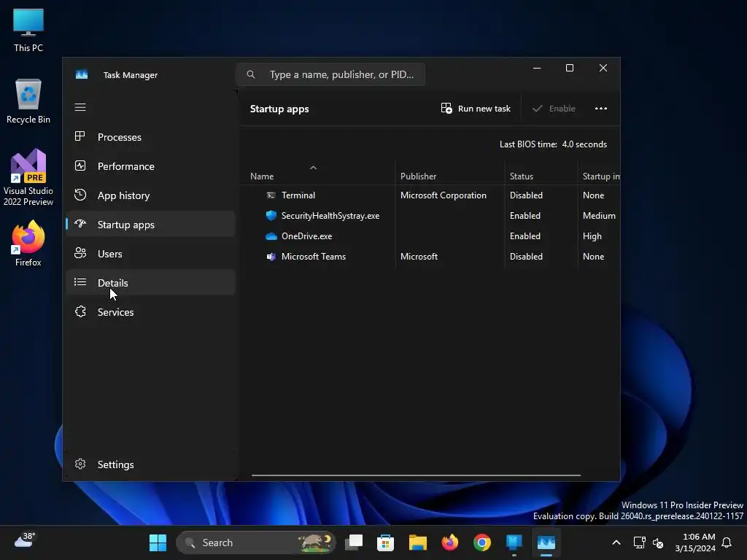Image resolution: width=747 pixels, height=560 pixels.
Task: Select Startup apps in the sidebar
Action: point(150,225)
